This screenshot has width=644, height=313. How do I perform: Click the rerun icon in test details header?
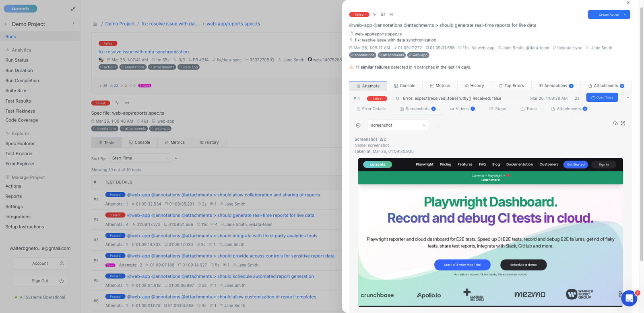[x=383, y=14]
